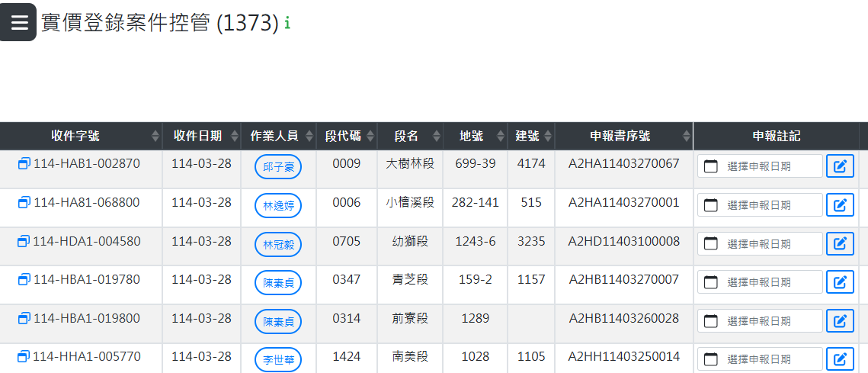Click 陳素貞 badge in 青芝段 row
This screenshot has width=868, height=373.
(x=278, y=283)
